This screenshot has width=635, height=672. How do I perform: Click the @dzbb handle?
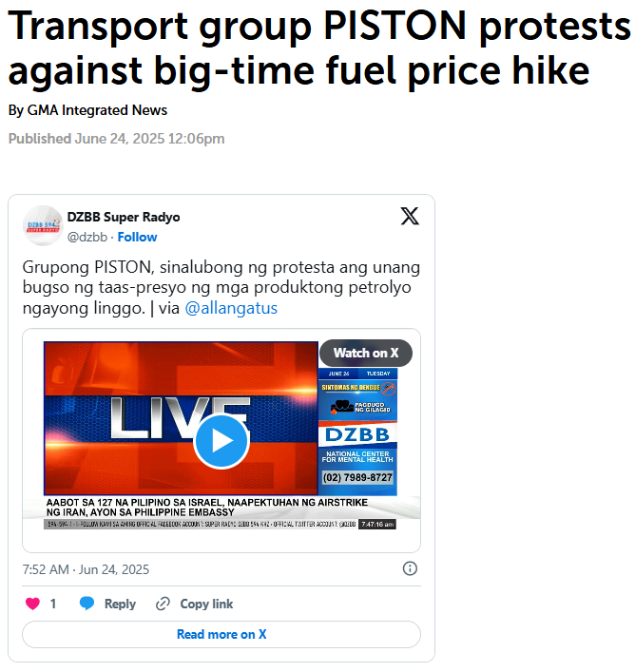point(87,237)
